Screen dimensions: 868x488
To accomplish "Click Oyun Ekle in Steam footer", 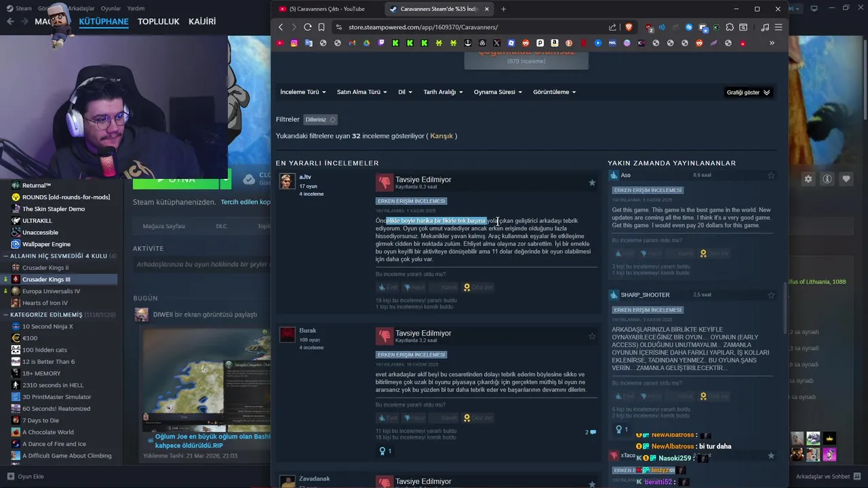I will pyautogui.click(x=26, y=476).
